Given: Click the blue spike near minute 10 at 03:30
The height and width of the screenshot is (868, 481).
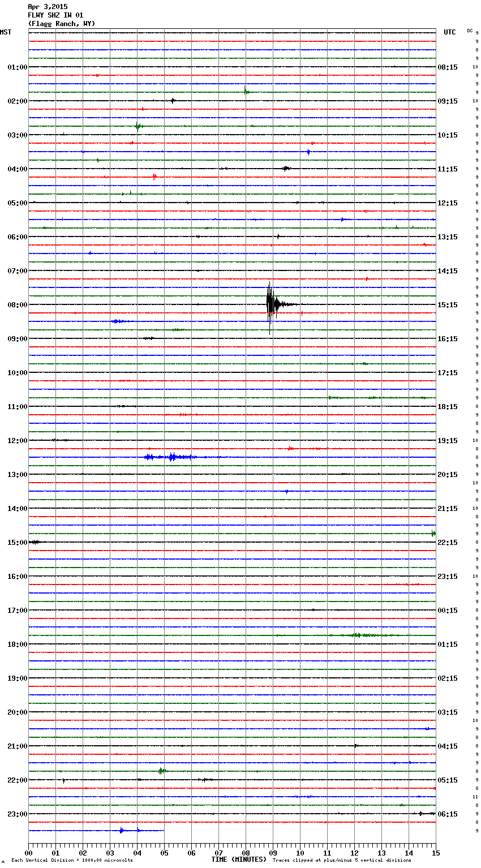Looking at the screenshot, I should point(308,152).
